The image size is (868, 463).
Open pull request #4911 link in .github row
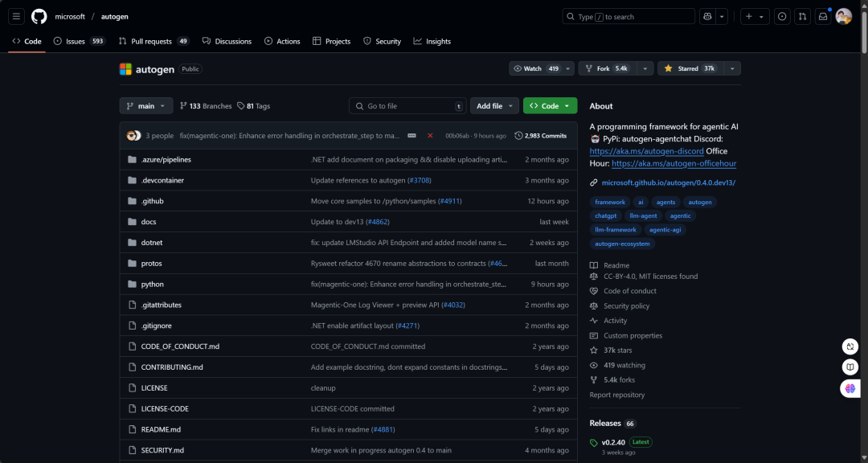pyautogui.click(x=449, y=201)
